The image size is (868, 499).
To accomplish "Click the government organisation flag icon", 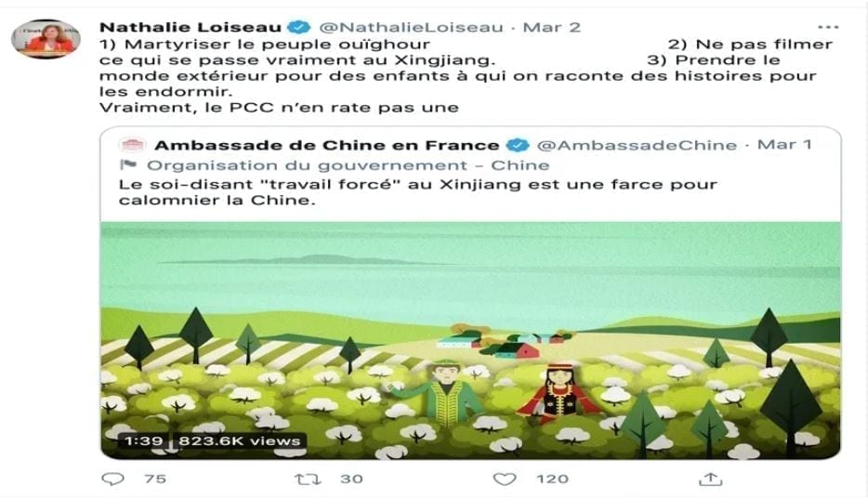I will (128, 164).
